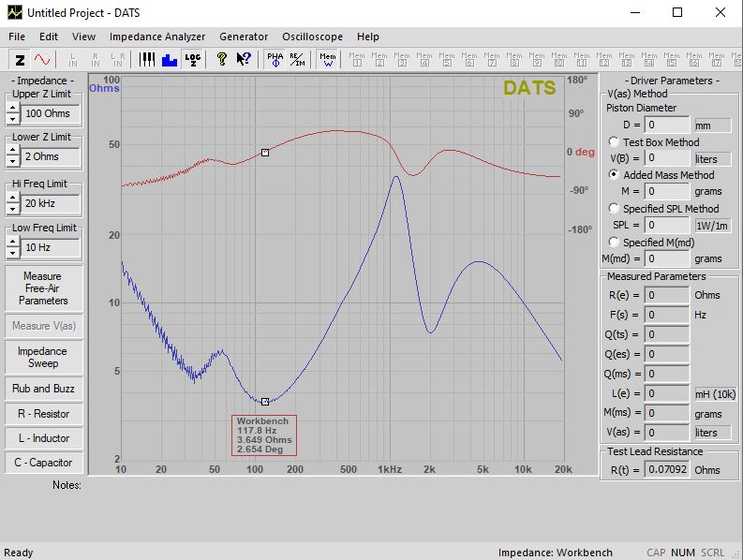Click the piston diameter D input field
The image size is (743, 560).
[667, 125]
